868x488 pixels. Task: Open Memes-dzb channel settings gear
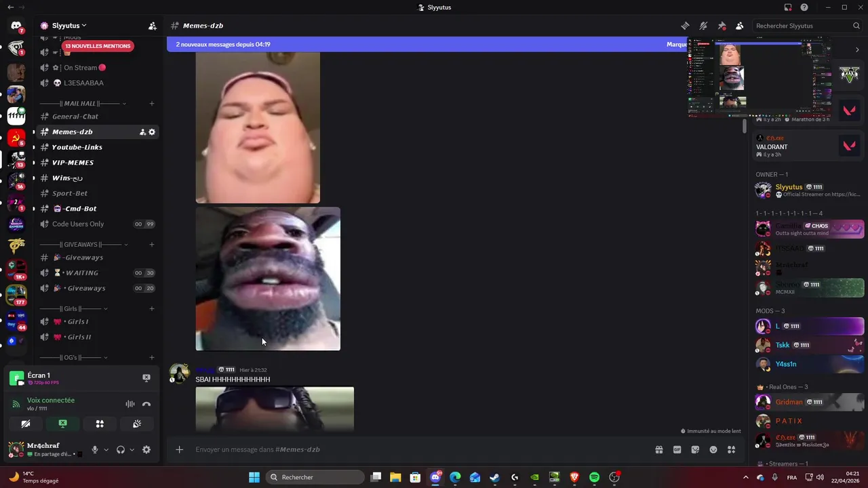[x=152, y=132]
